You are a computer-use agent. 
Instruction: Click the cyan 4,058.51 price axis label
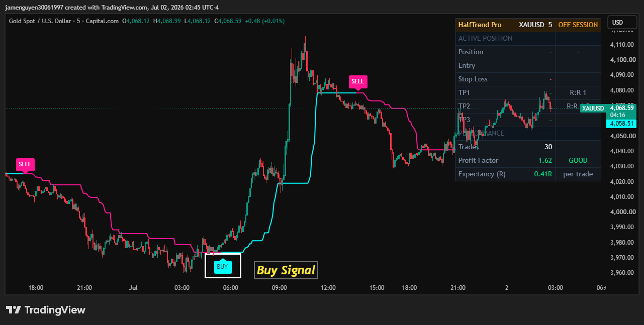point(621,124)
